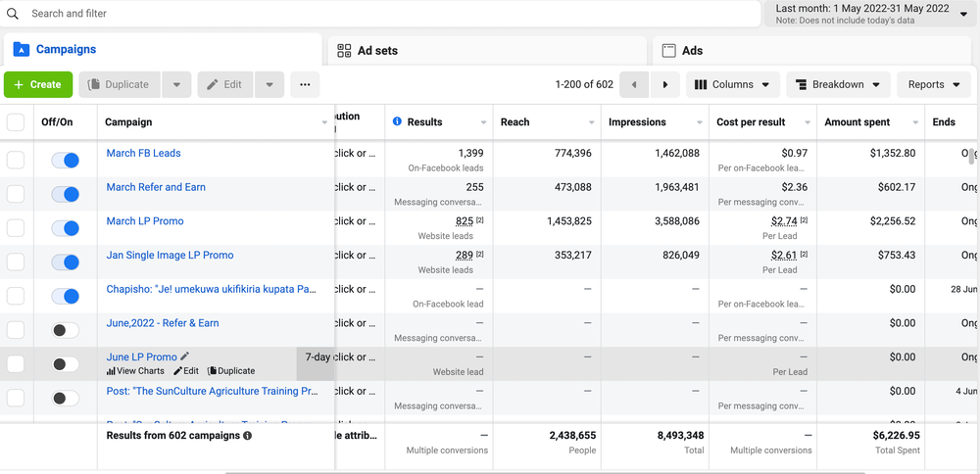Go to previous page arrow

tap(634, 84)
